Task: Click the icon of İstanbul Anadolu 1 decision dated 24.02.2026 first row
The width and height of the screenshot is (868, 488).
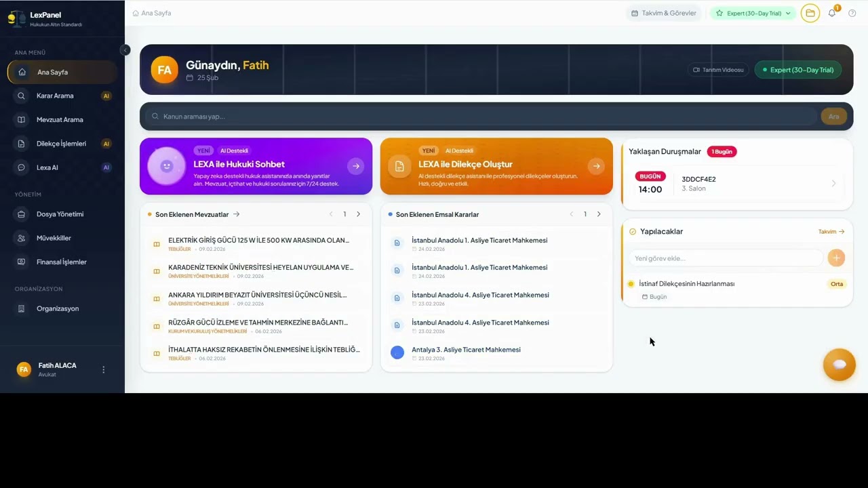Action: (397, 243)
